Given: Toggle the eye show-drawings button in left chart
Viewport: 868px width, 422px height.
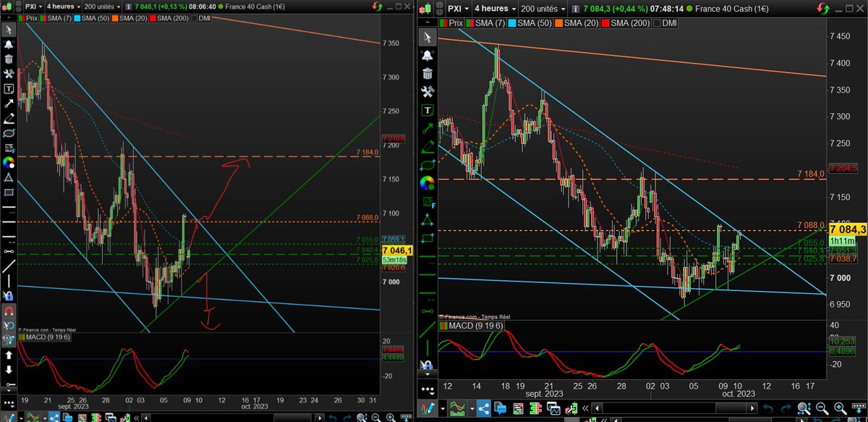Looking at the screenshot, I should [9, 339].
